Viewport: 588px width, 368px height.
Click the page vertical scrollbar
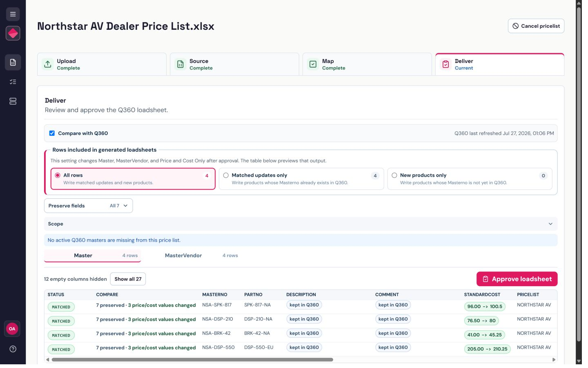pos(579,174)
